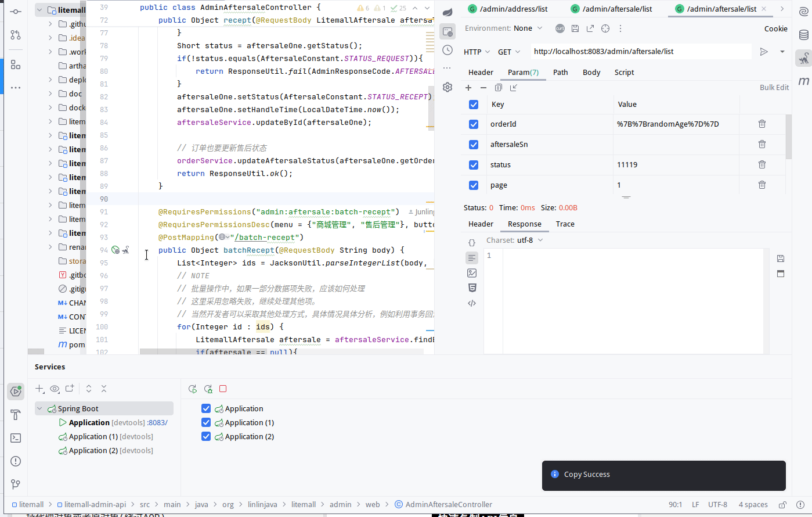The height and width of the screenshot is (517, 812).
Task: Open the Build hammer tool window
Action: click(16, 415)
